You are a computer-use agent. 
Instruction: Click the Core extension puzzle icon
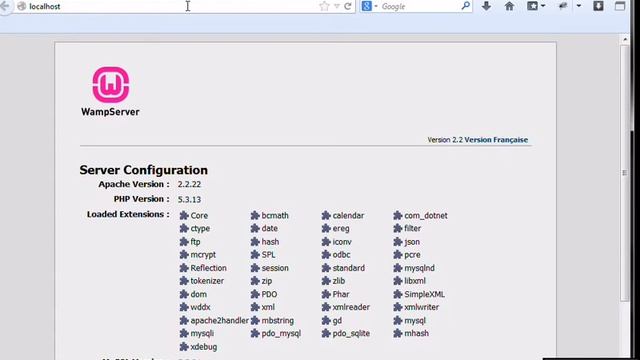coord(184,215)
